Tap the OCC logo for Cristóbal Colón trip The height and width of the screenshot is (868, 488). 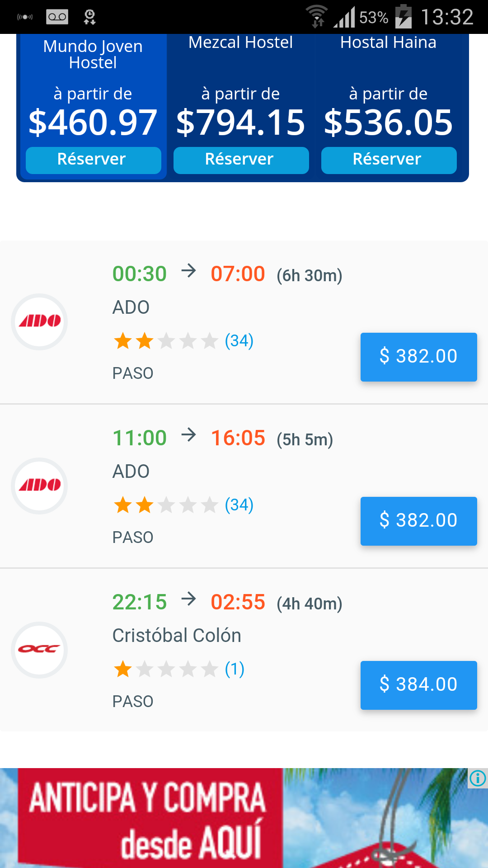tap(39, 650)
